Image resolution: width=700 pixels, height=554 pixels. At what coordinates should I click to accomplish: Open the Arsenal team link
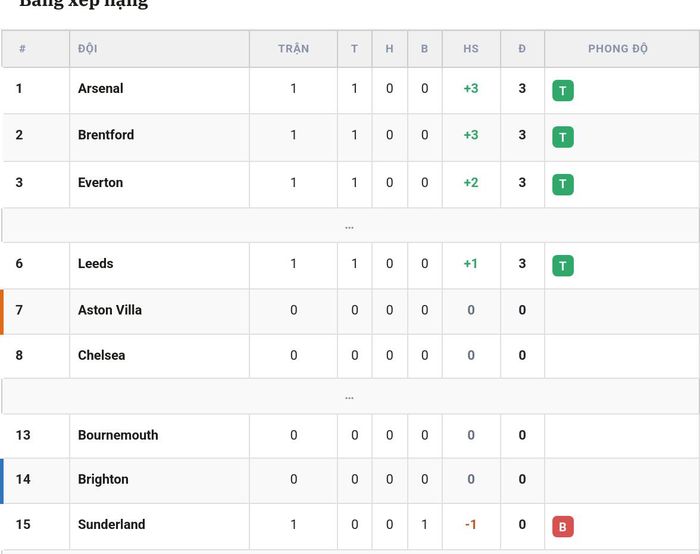(100, 88)
